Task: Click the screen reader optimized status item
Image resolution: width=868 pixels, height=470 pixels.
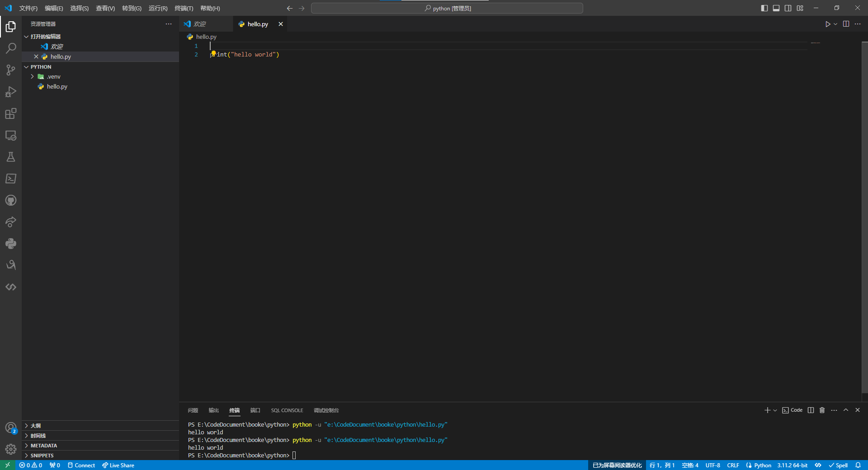Action: (617, 465)
